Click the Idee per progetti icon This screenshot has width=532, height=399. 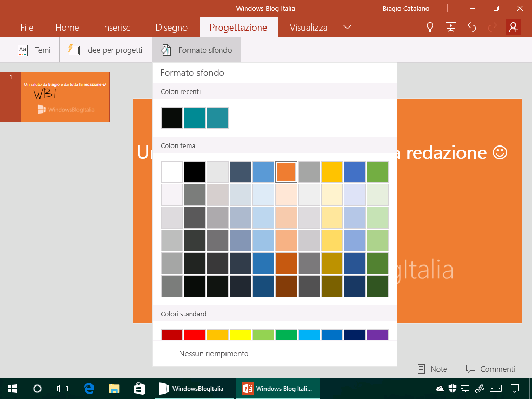point(74,50)
